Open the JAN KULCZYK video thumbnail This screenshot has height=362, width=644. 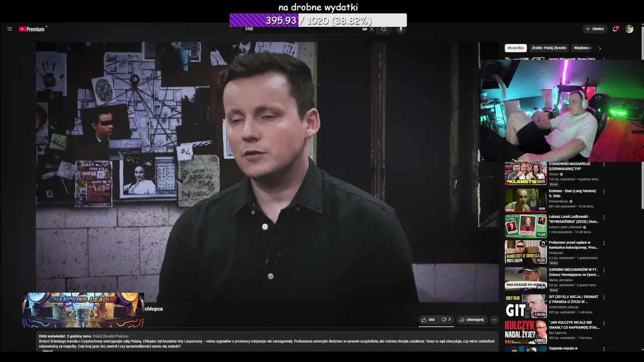pyautogui.click(x=526, y=332)
